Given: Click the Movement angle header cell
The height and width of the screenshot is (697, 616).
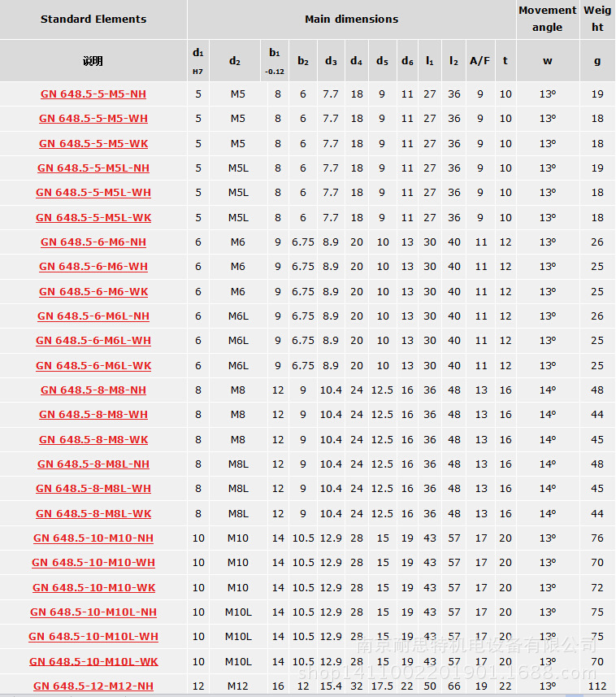Looking at the screenshot, I should click(x=547, y=19).
